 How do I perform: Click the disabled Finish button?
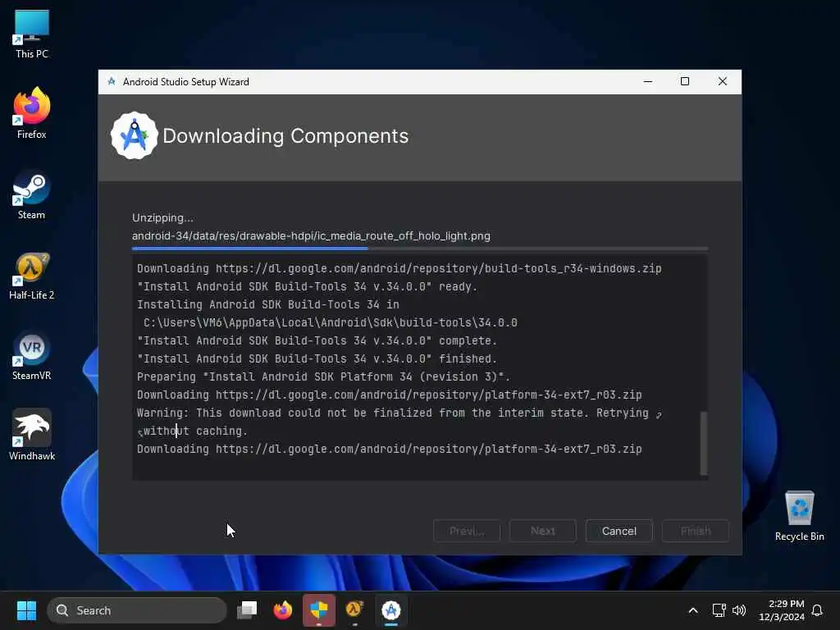(x=696, y=531)
